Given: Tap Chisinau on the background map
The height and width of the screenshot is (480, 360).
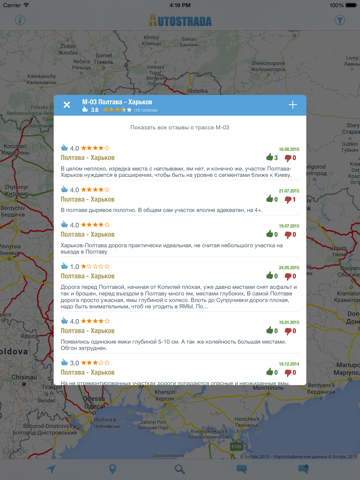Looking at the screenshot, I should [x=24, y=377].
